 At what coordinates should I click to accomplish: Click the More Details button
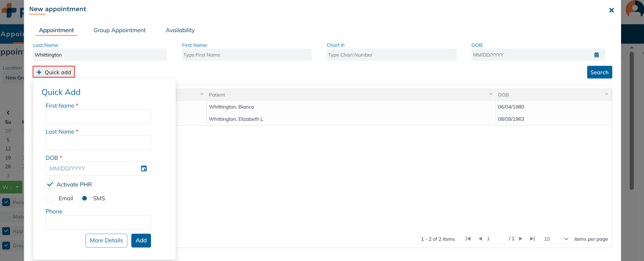(x=106, y=240)
